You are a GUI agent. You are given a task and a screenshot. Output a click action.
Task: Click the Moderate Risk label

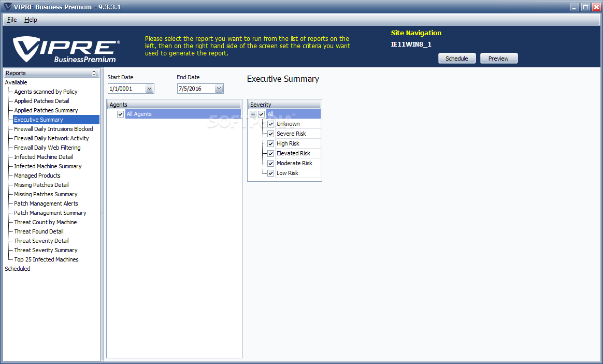[x=295, y=163]
